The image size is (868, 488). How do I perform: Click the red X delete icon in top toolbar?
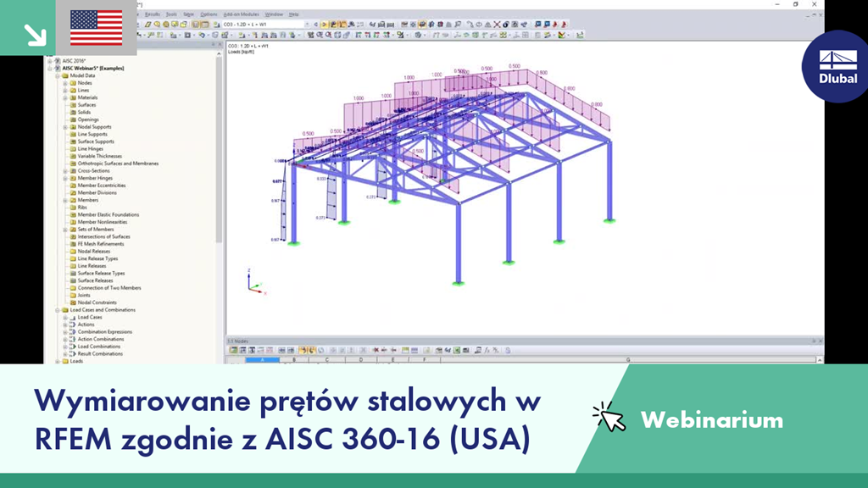pyautogui.click(x=497, y=25)
